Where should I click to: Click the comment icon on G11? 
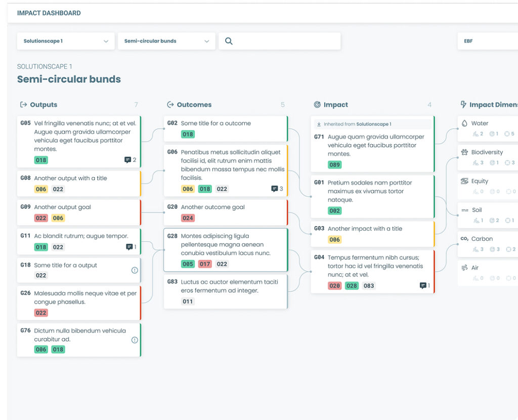coord(129,247)
